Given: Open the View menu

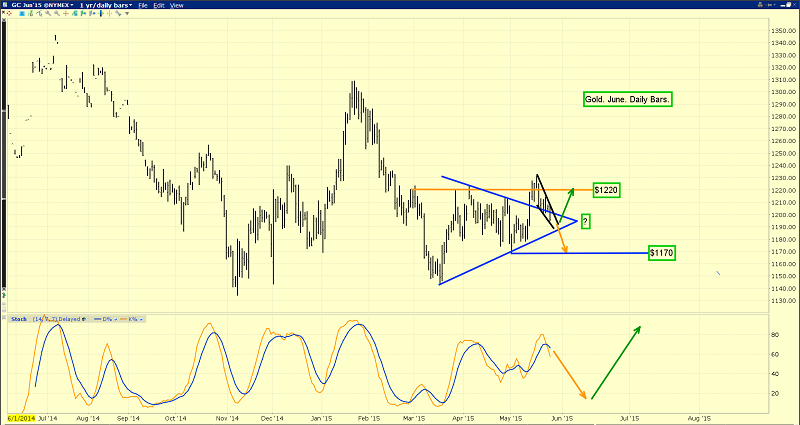Looking at the screenshot, I should (177, 5).
